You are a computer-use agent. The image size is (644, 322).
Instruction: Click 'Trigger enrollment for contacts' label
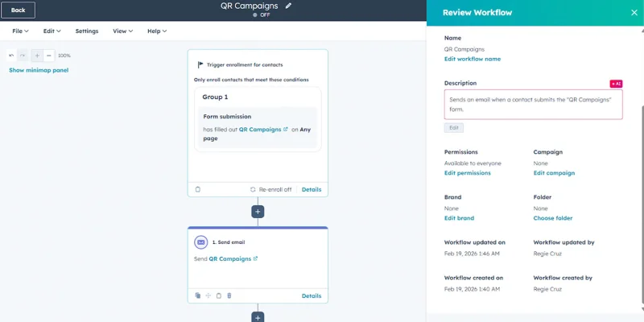(245, 65)
